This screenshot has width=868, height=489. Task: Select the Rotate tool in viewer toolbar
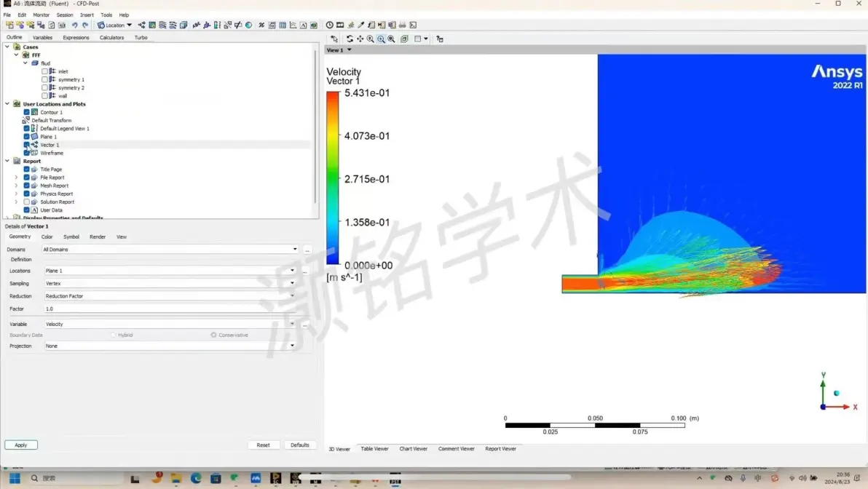350,39
